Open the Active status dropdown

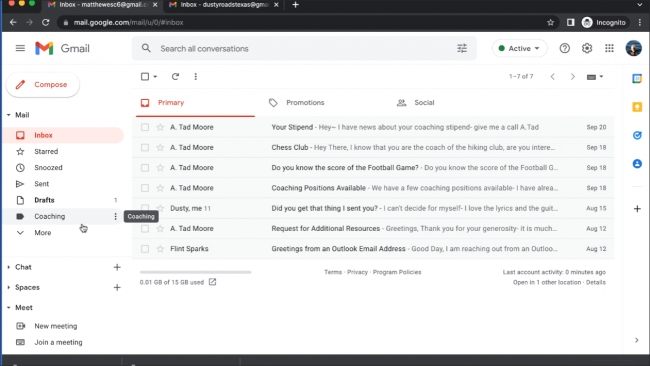[519, 48]
